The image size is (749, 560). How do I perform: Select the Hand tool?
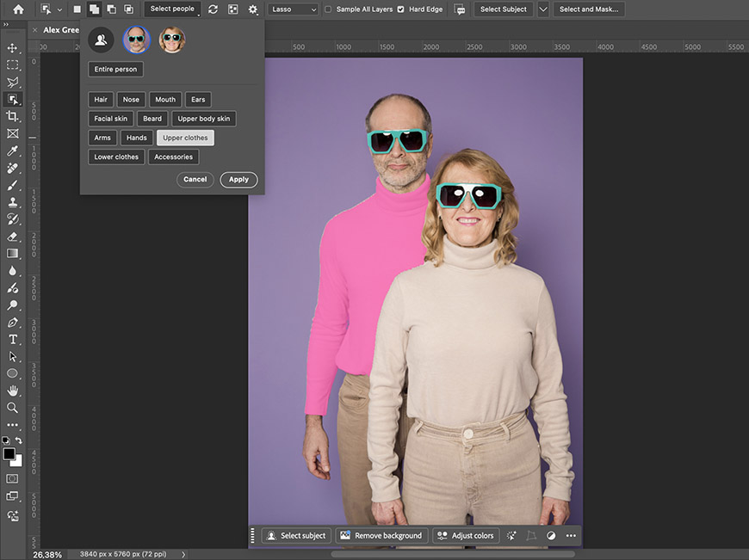click(12, 391)
